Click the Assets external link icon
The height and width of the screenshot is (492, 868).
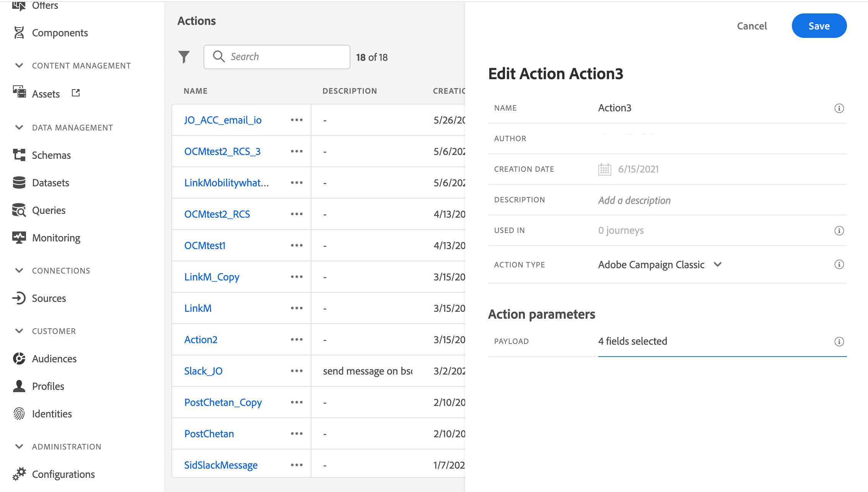point(76,93)
